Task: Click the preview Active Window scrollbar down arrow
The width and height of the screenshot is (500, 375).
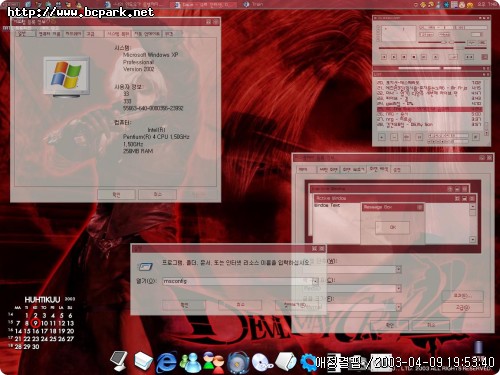Action: [472, 239]
